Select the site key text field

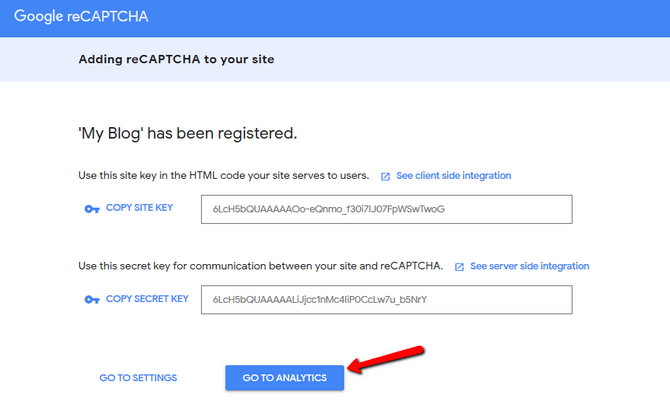point(386,209)
